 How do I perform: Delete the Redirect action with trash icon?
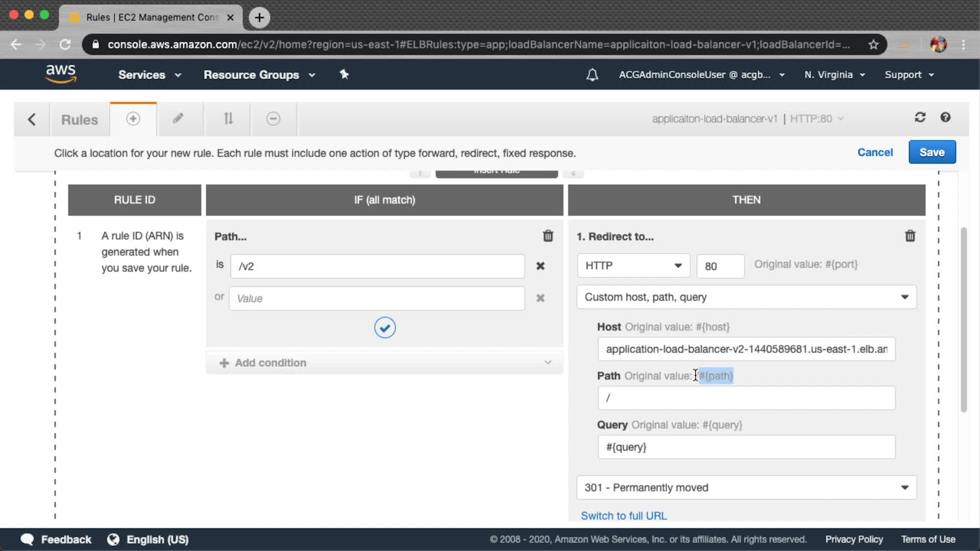click(x=910, y=236)
